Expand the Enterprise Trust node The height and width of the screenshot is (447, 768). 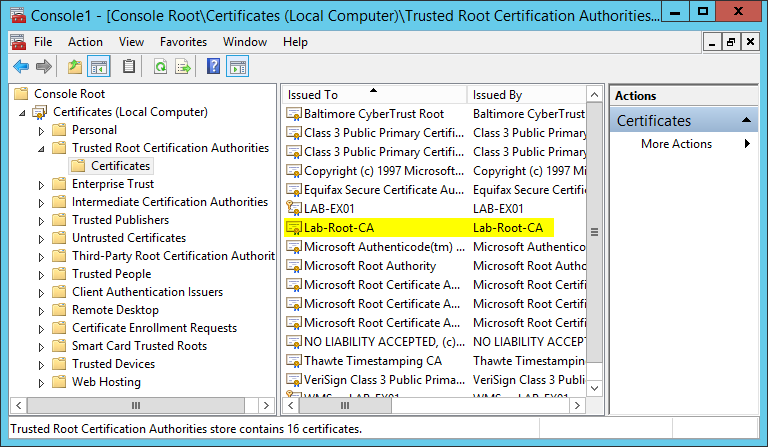(x=41, y=185)
